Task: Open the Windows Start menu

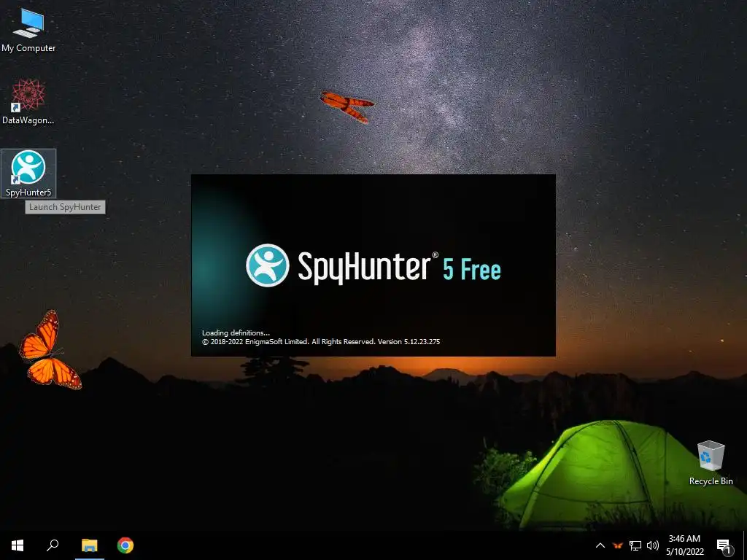Action: (x=18, y=545)
